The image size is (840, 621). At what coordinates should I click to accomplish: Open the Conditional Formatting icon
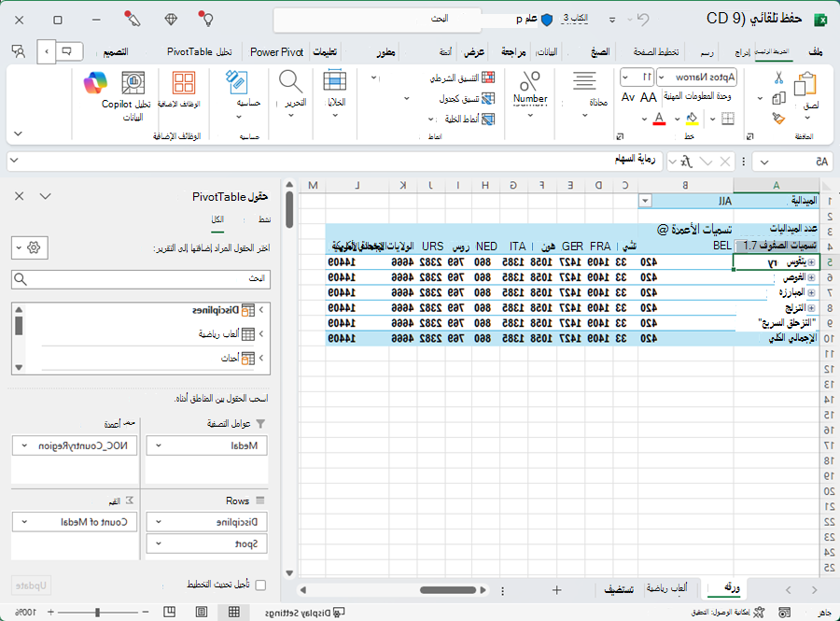[488, 78]
